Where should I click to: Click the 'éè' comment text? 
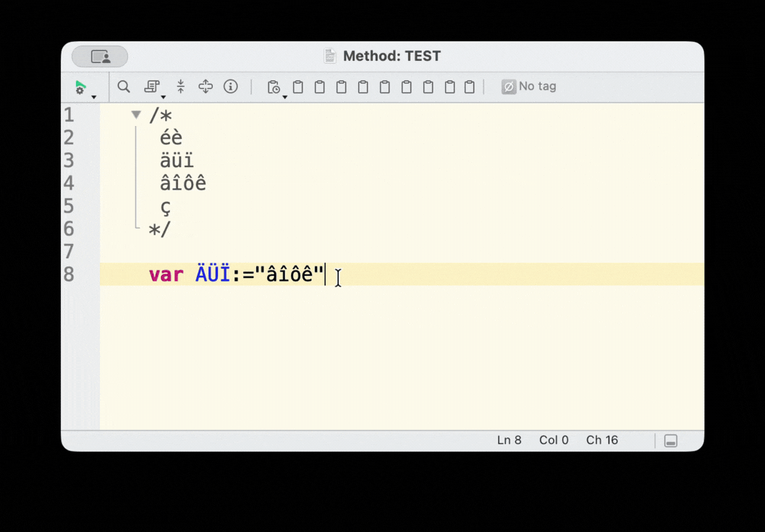[x=172, y=138]
